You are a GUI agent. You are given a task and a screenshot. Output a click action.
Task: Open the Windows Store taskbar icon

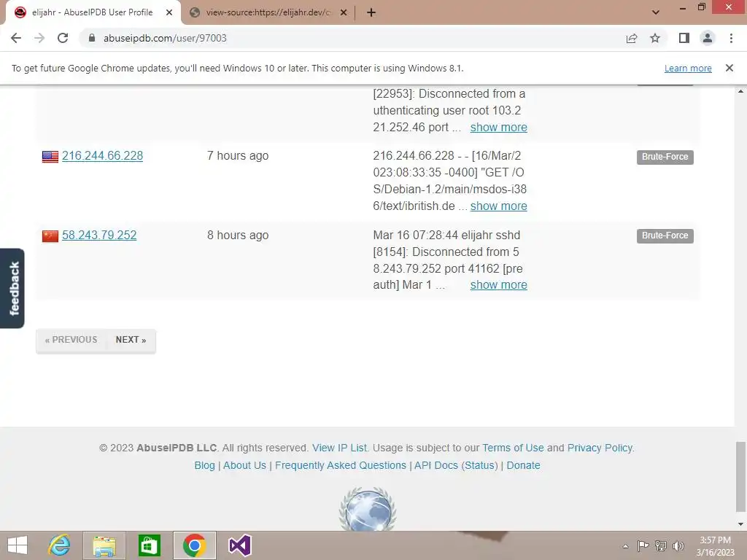(x=149, y=545)
